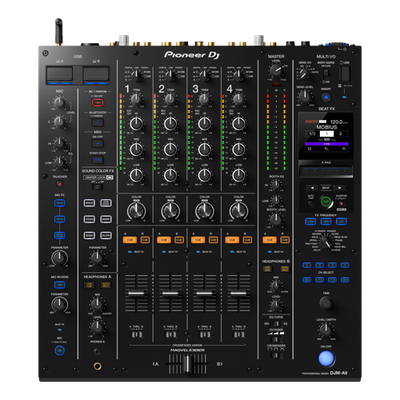400x400 pixels.
Task: Select the NOISE sound color effect
Action: coord(89,235)
